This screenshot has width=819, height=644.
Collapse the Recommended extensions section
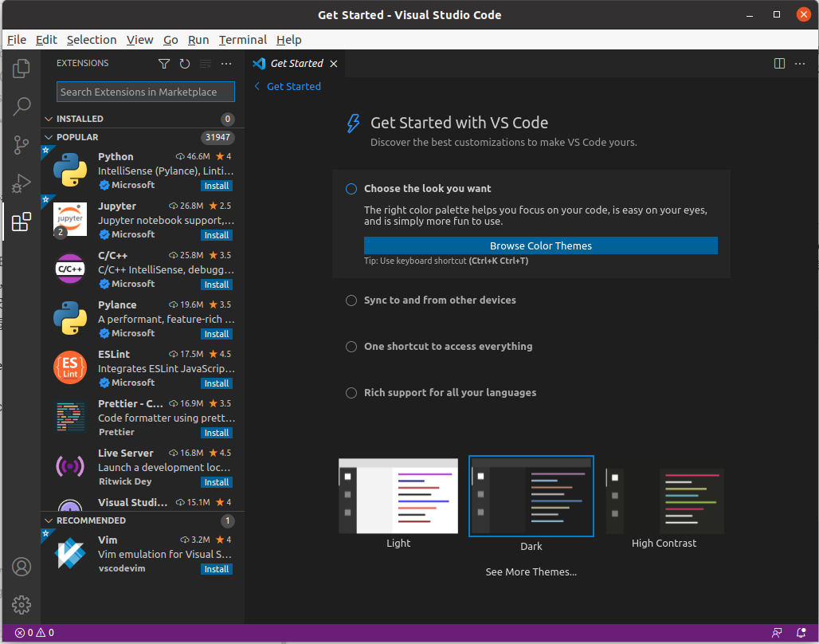click(91, 520)
